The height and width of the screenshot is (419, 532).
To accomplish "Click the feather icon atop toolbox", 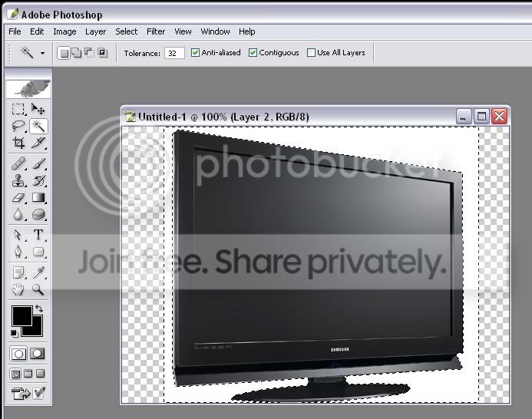I will coord(28,89).
